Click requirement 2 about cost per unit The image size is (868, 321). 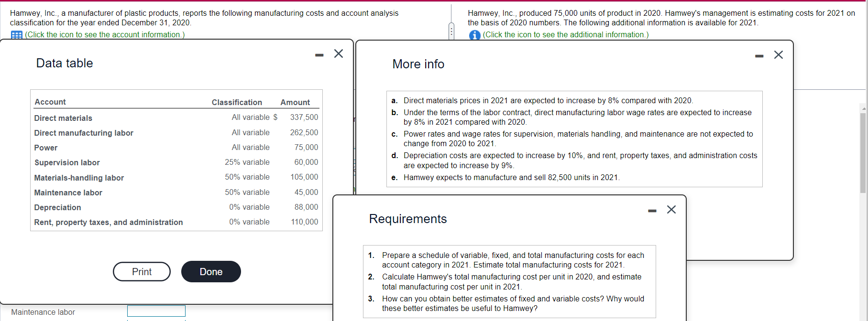click(x=512, y=282)
